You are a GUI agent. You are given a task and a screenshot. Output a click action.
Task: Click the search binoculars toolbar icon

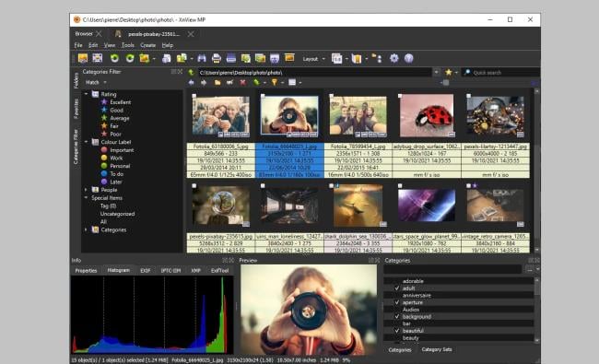[202, 58]
